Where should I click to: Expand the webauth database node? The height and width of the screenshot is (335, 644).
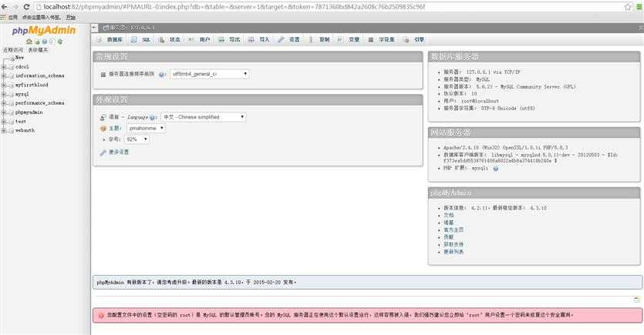4,130
